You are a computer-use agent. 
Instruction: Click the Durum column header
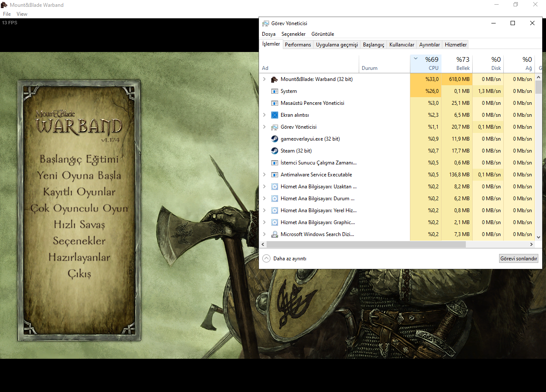click(x=384, y=63)
